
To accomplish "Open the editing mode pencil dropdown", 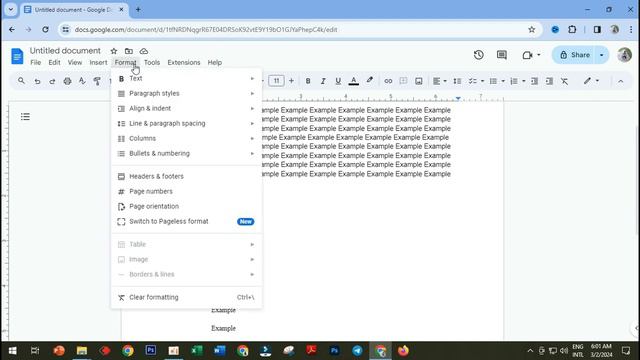I will (591, 81).
